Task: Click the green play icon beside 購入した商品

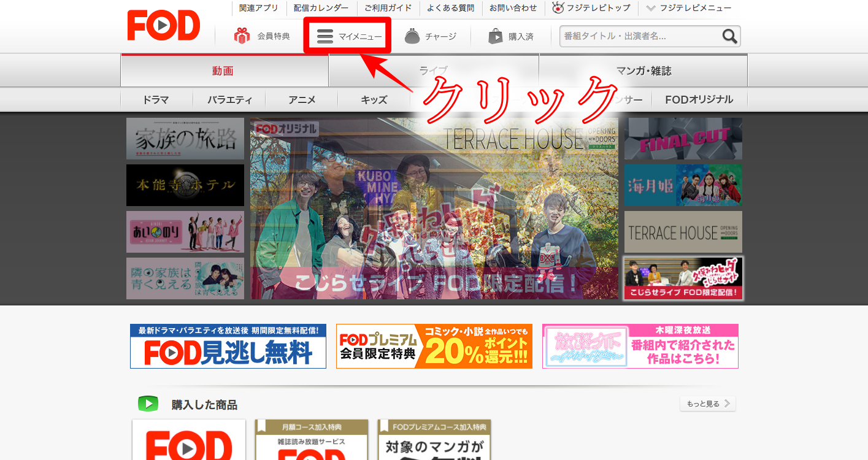Action: point(148,404)
